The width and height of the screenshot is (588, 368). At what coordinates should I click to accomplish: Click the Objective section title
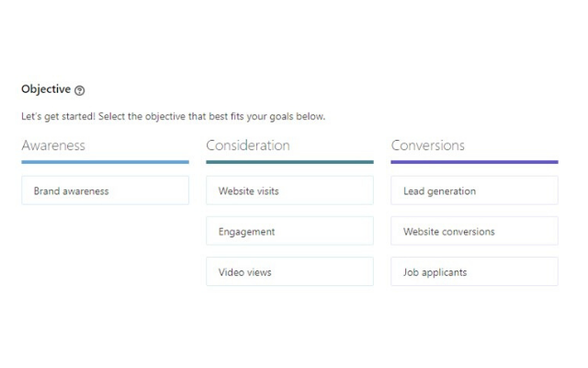(46, 89)
